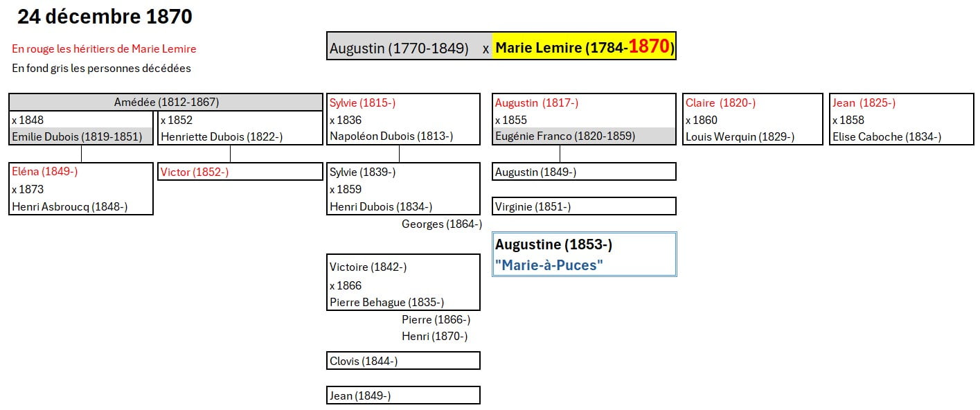Select Louis Werquin (1829-) entry
980x410 pixels.
740,137
